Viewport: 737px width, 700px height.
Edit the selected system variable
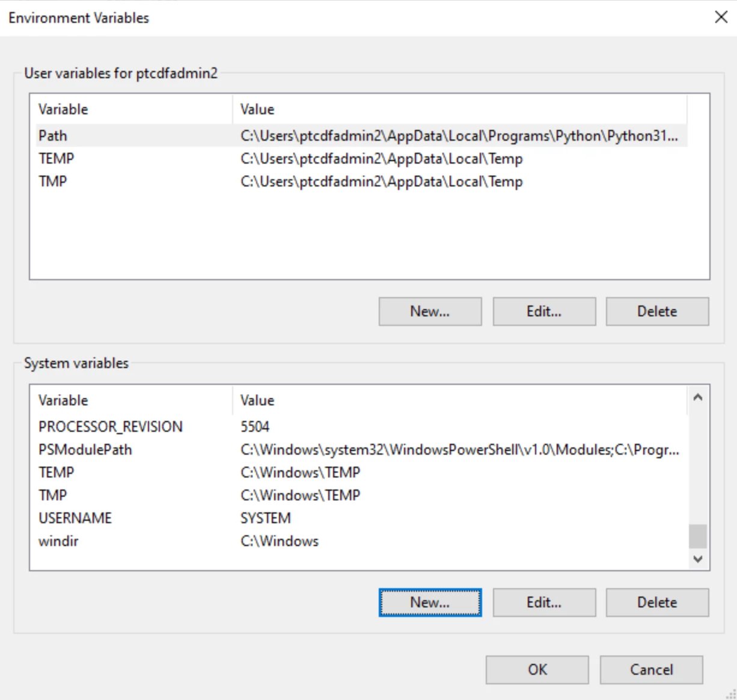coord(544,603)
